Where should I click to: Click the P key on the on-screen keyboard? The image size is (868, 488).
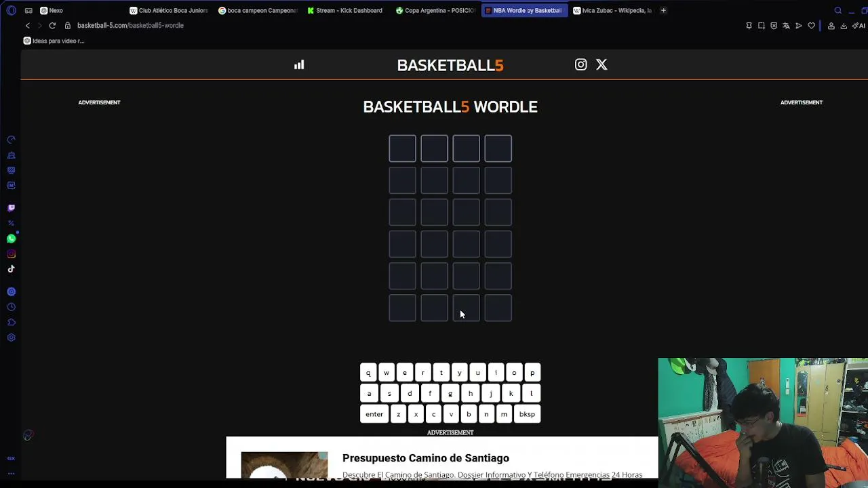tap(532, 373)
